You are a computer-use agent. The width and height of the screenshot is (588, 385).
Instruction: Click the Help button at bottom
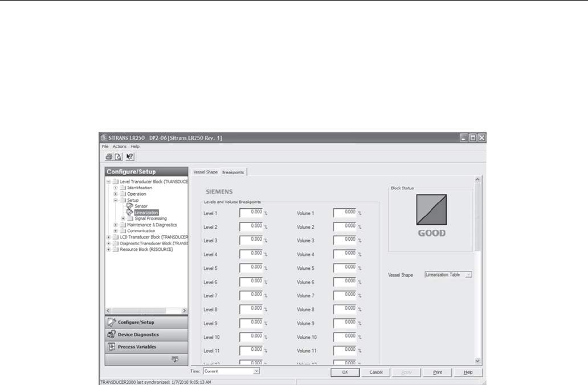point(468,372)
